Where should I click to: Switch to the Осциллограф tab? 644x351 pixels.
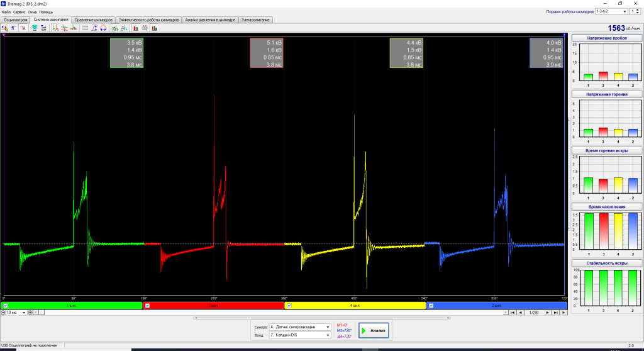click(x=16, y=19)
